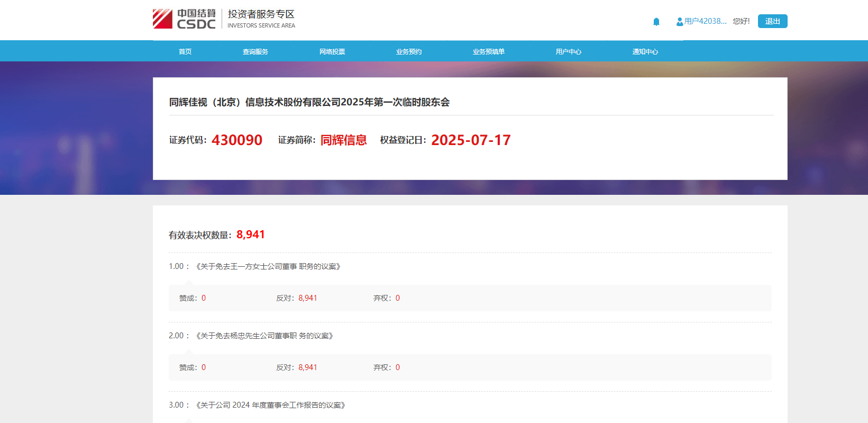Click 您好! greeting text
Viewport: 868px width, 423px height.
(741, 21)
